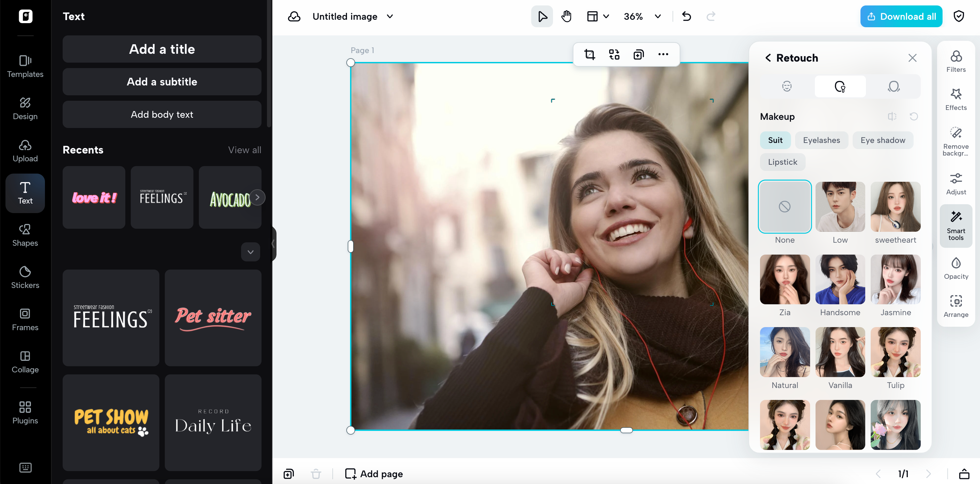Image resolution: width=980 pixels, height=484 pixels.
Task: Switch to the body reshape retouch tab
Action: pyautogui.click(x=893, y=87)
